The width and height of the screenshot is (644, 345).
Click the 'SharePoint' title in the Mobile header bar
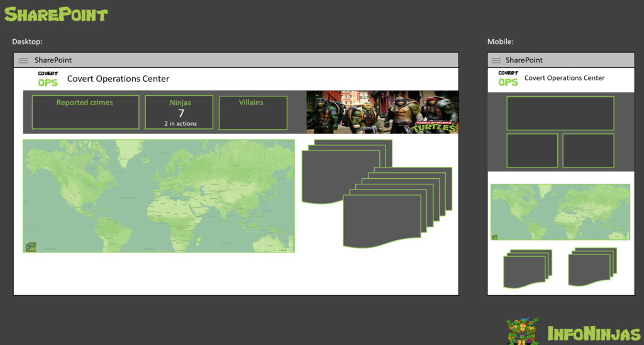[x=524, y=60]
